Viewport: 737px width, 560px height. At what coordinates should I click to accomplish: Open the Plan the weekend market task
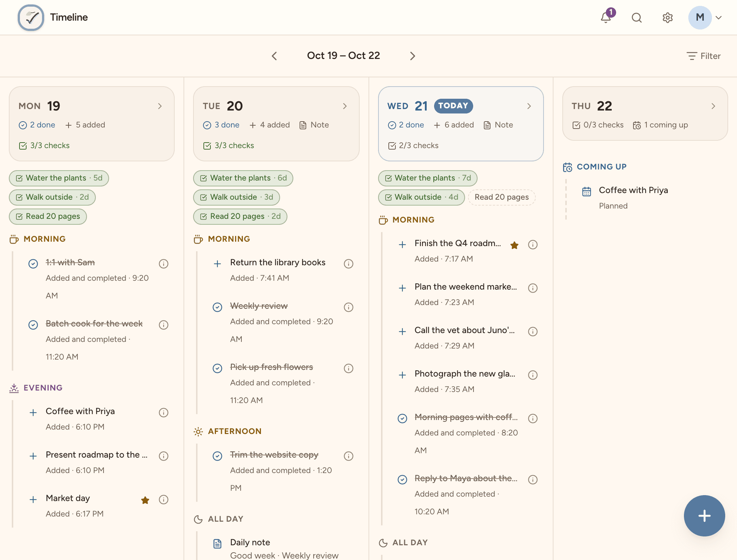pyautogui.click(x=466, y=287)
